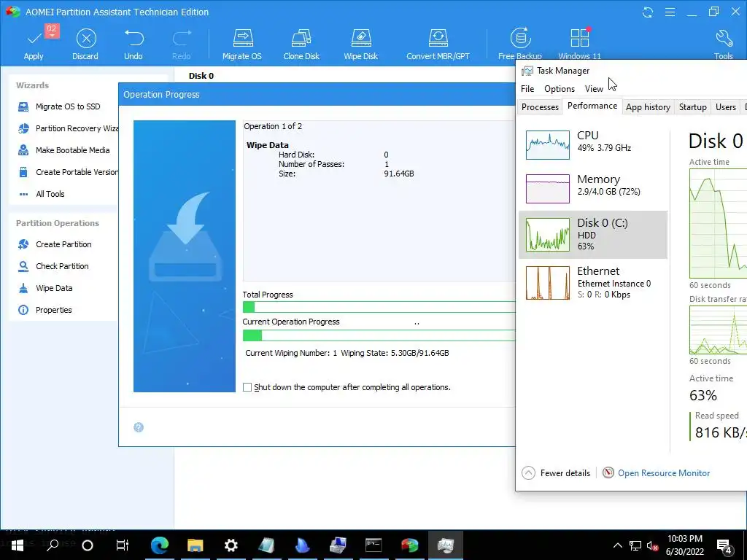Open the Tools toolbar item
747x560 pixels.
point(723,44)
